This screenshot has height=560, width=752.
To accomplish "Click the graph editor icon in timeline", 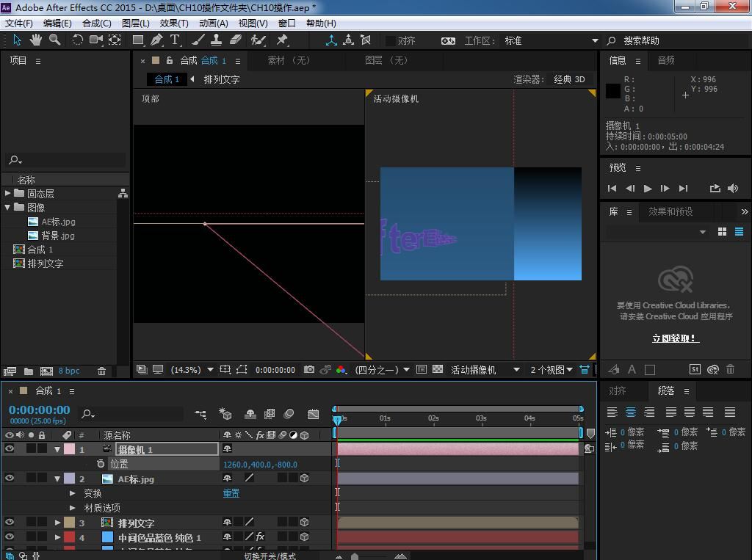I will [313, 414].
